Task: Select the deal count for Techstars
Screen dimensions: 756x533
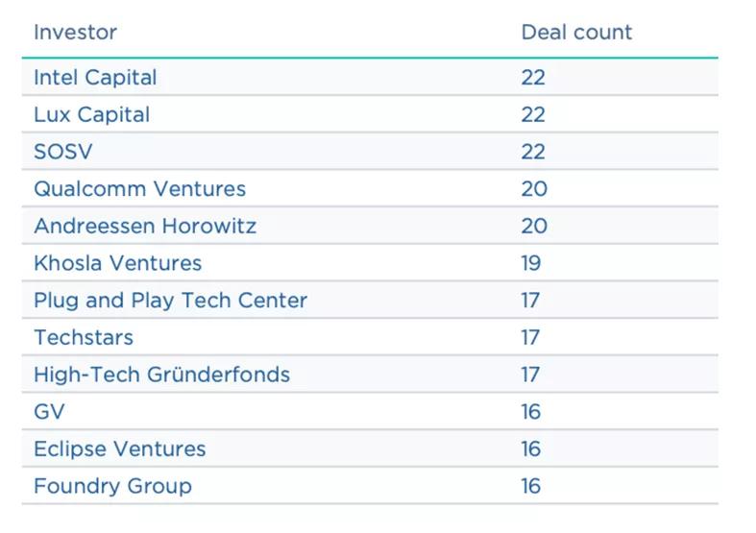Action: pyautogui.click(x=531, y=338)
